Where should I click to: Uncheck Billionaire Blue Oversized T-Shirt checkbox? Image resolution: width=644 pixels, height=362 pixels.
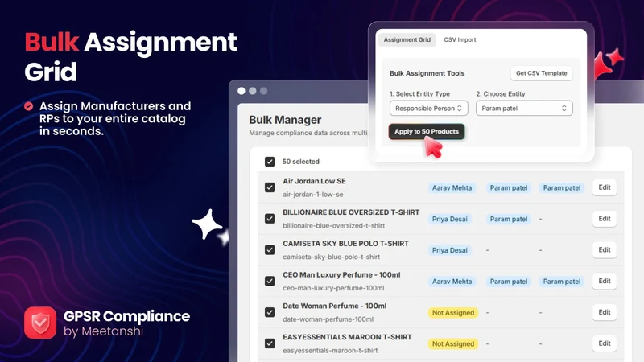[270, 219]
